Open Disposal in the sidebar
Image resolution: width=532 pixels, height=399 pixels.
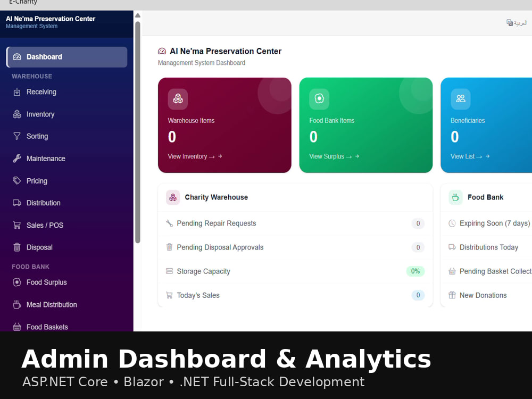point(39,247)
